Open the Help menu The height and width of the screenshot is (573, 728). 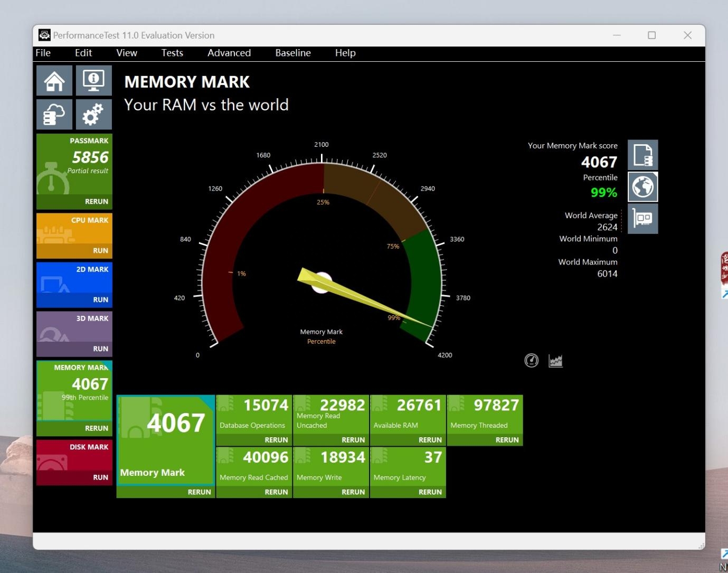(345, 53)
